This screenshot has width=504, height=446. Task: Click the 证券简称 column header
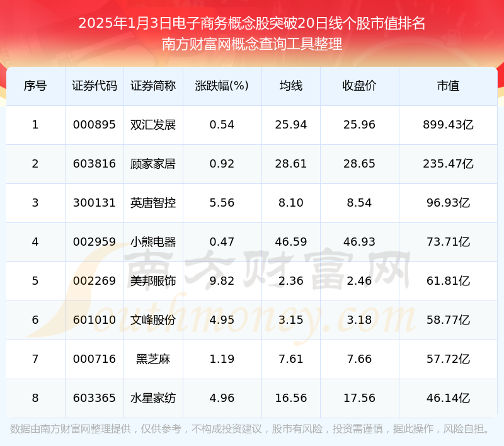(x=153, y=86)
